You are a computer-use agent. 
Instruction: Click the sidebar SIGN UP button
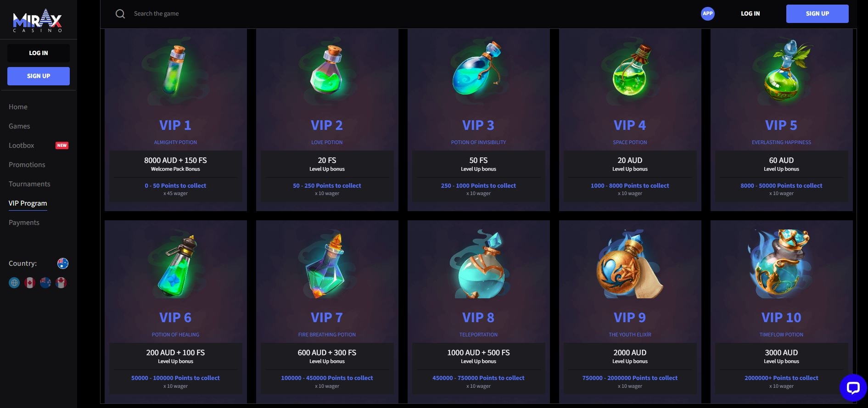[39, 76]
